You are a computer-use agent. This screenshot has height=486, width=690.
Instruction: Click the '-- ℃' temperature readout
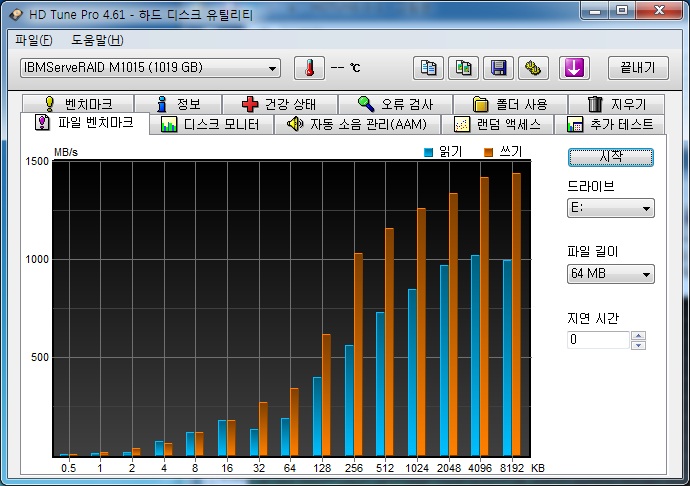point(345,68)
